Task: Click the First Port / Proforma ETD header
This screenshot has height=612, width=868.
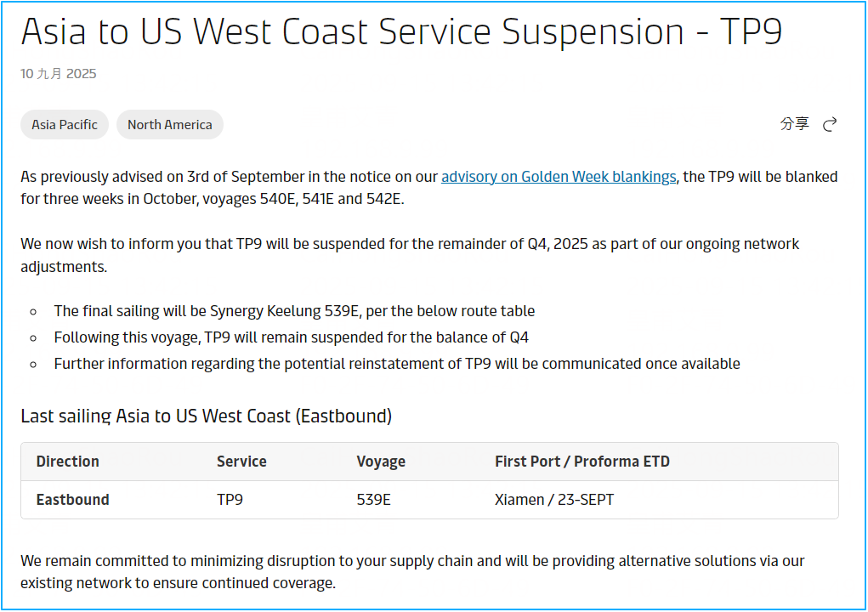Action: click(x=582, y=462)
